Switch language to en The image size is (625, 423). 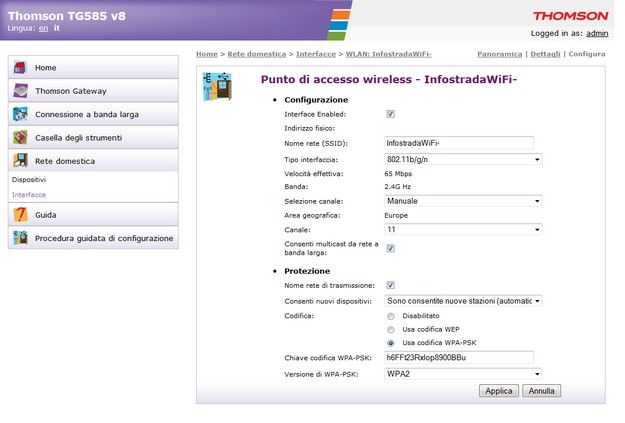[43, 28]
